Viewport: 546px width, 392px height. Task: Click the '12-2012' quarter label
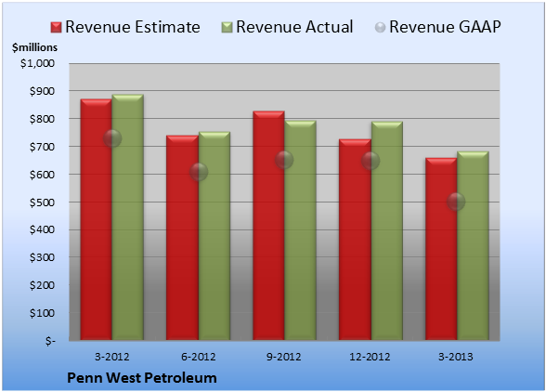[370, 357]
